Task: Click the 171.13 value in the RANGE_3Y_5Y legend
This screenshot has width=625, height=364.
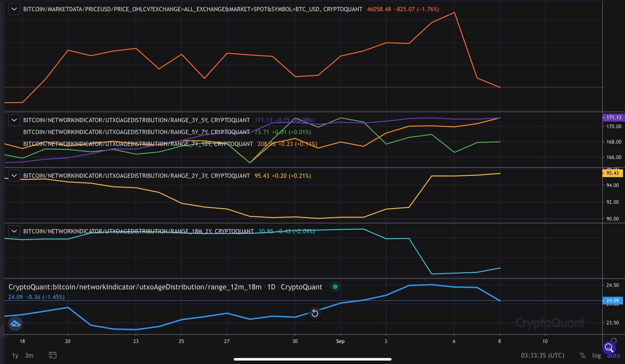Action: (263, 120)
